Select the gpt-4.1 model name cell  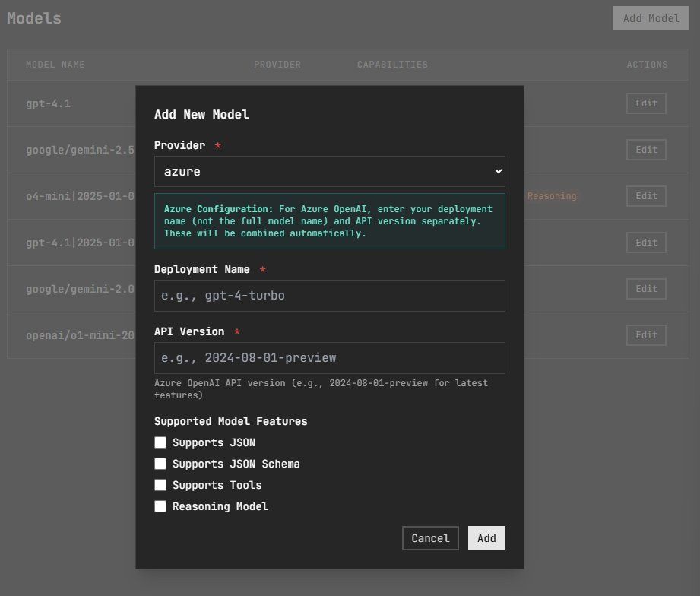[48, 103]
